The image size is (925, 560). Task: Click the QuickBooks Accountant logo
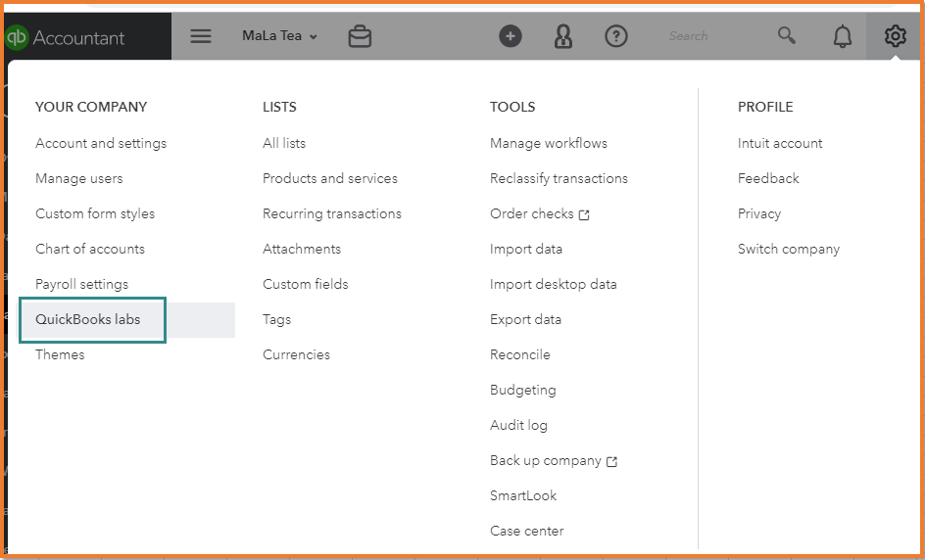[66, 37]
